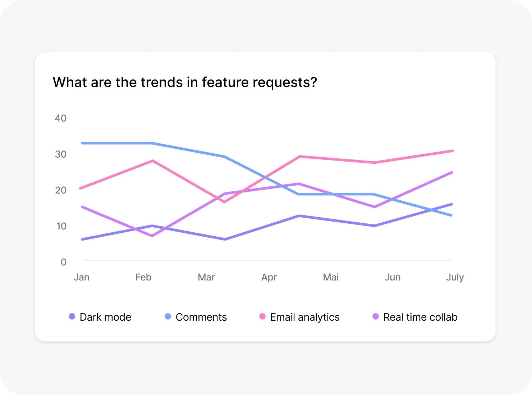Image resolution: width=532 pixels, height=395 pixels.
Task: Click the 10 value on the y-axis
Action: point(61,226)
